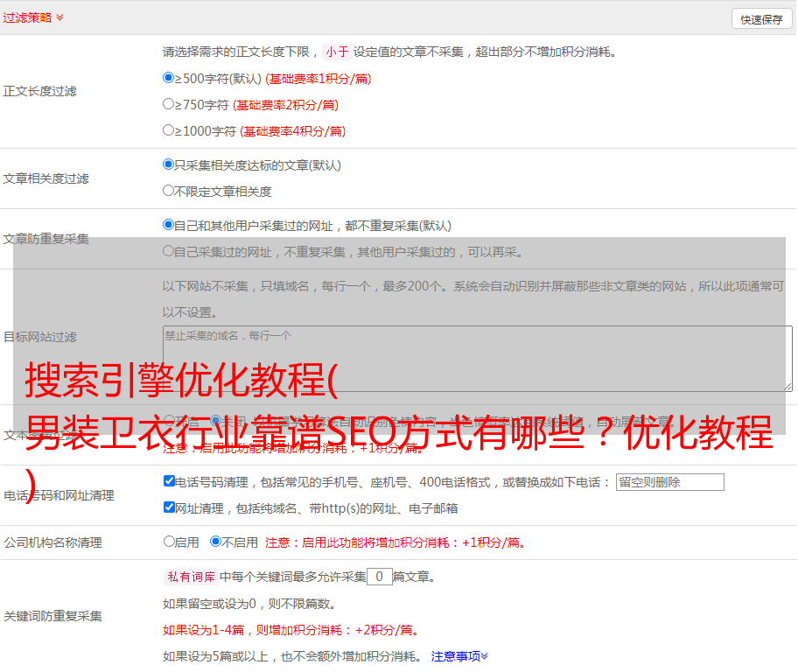Select 启用 for 公司机构名称清理

(x=169, y=542)
